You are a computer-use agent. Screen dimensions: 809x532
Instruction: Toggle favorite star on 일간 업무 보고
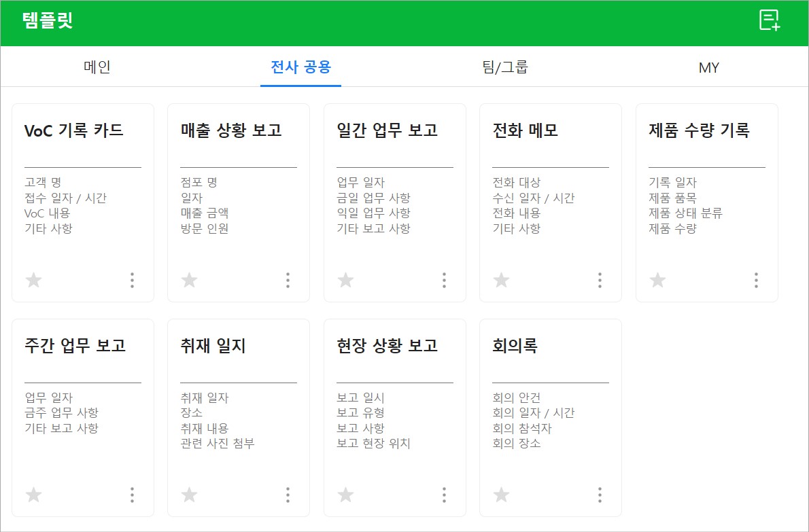[x=345, y=280]
